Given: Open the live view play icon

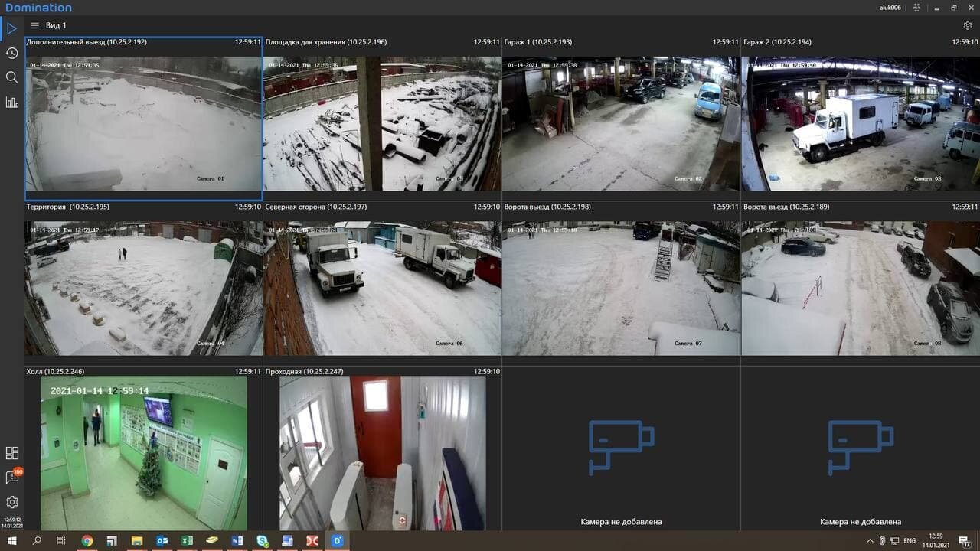Looking at the screenshot, I should [x=11, y=29].
